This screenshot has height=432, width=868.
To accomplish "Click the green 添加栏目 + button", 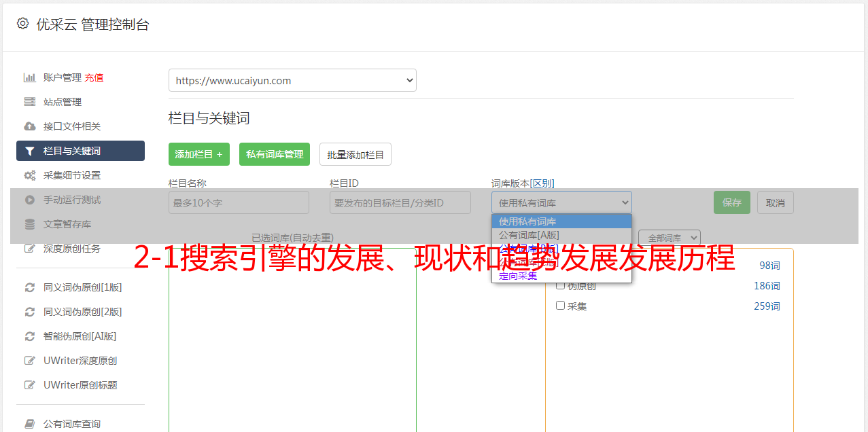I will (199, 154).
